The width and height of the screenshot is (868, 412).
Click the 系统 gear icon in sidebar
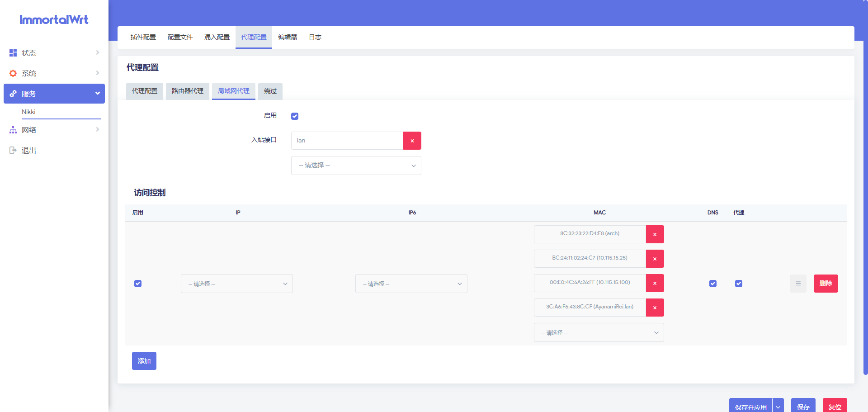click(13, 73)
